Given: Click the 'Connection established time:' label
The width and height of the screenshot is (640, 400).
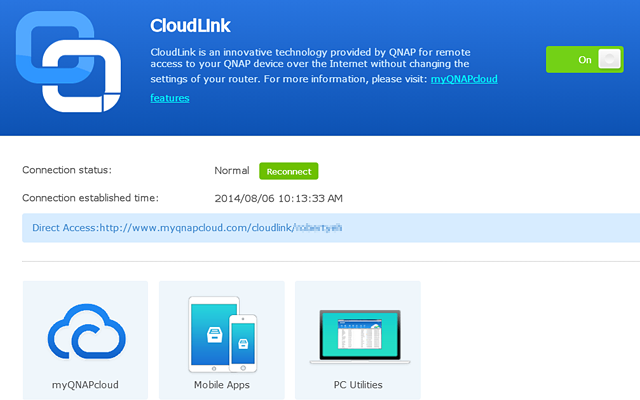Looking at the screenshot, I should click(90, 198).
